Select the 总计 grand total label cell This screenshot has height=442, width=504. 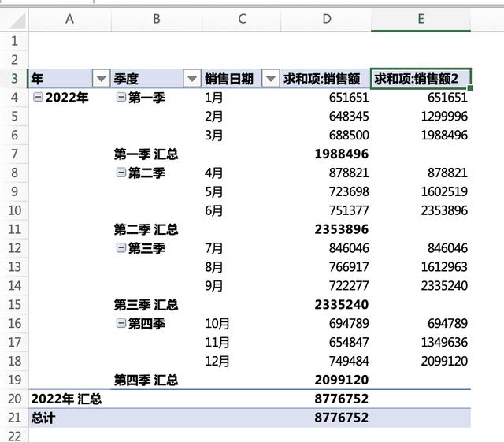click(69, 418)
